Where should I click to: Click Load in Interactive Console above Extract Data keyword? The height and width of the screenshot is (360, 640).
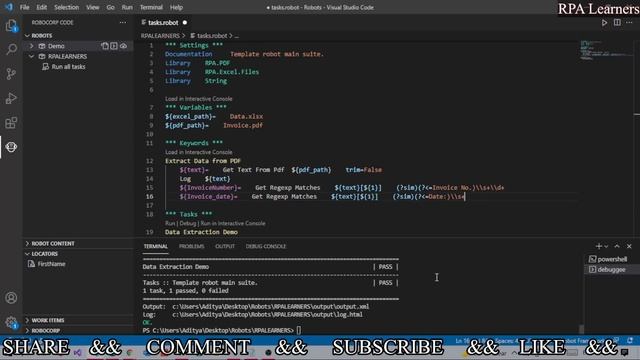tap(199, 152)
